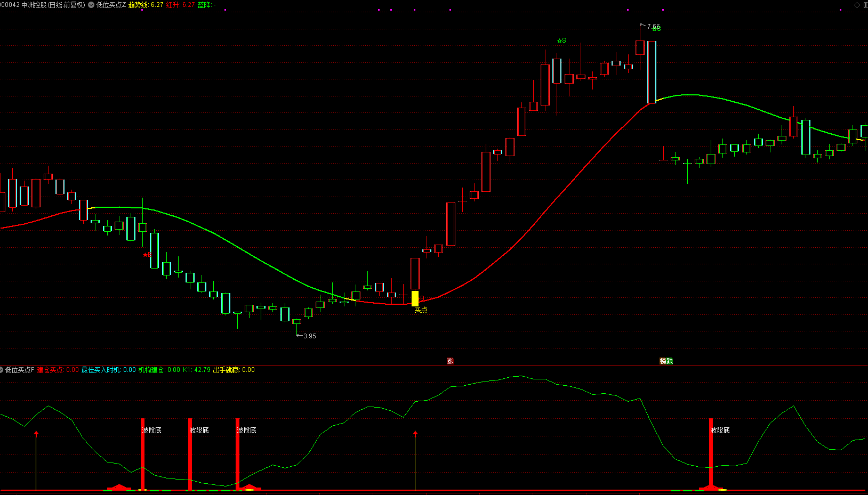Click the 7.66 high price label
Viewport: 868px width, 495px height.
pyautogui.click(x=653, y=26)
